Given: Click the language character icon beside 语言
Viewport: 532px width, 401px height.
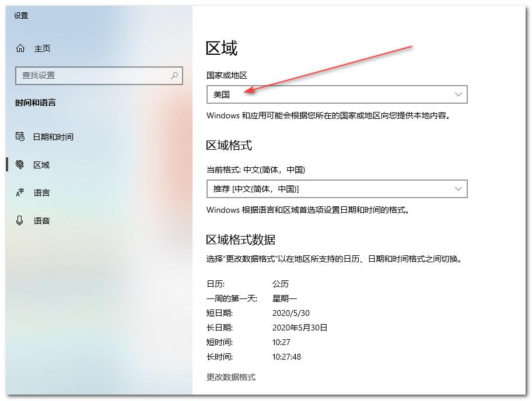Looking at the screenshot, I should 20,193.
